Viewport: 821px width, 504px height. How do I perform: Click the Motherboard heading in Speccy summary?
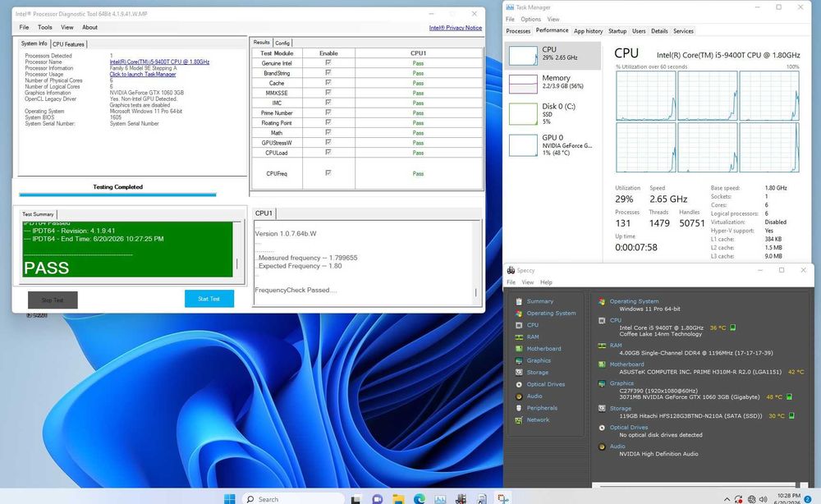[x=626, y=364]
